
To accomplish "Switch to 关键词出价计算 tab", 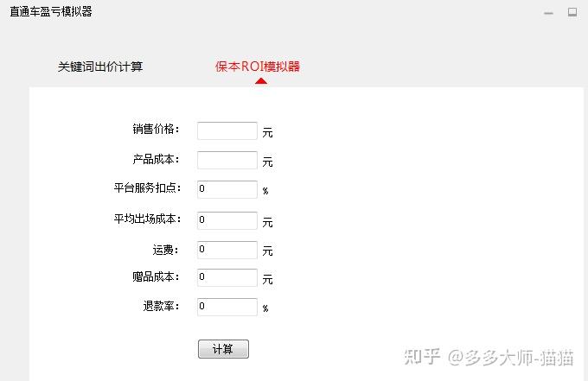I will 100,67.
